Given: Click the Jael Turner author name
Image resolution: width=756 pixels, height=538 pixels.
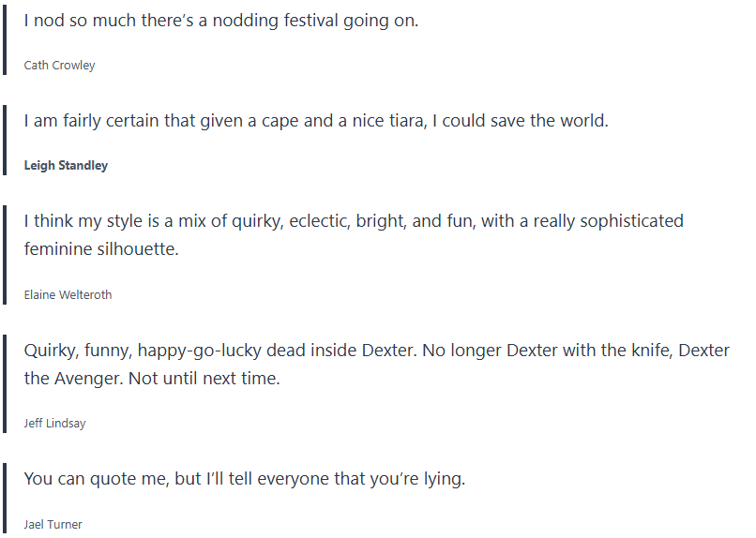Looking at the screenshot, I should [53, 525].
